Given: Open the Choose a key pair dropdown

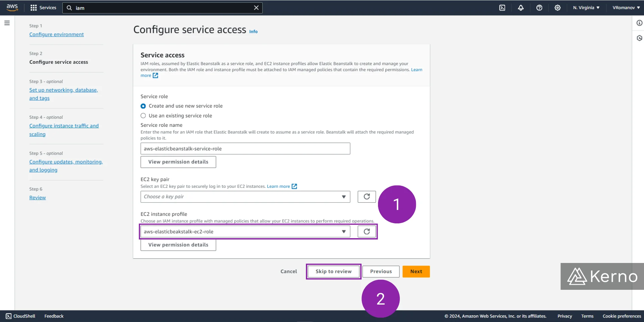Looking at the screenshot, I should click(x=245, y=197).
